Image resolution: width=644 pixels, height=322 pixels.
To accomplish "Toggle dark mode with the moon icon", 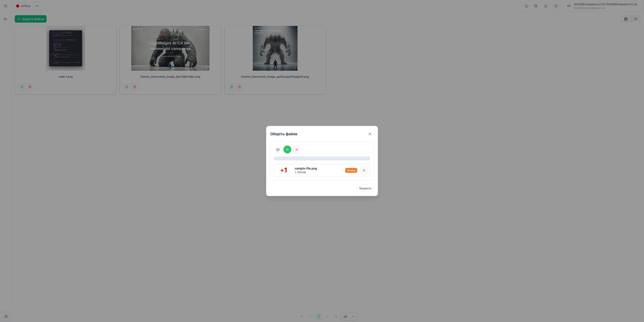I will pyautogui.click(x=527, y=6).
